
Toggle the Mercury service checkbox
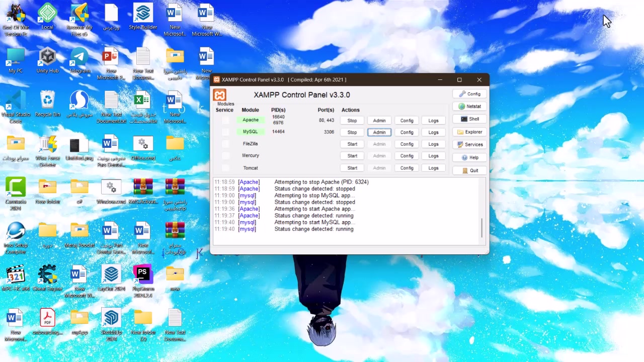225,156
